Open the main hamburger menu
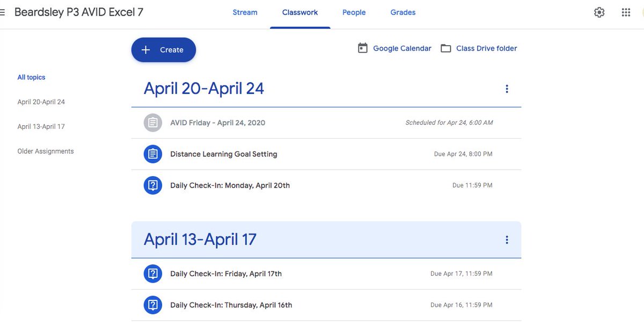The image size is (644, 324). (2, 12)
